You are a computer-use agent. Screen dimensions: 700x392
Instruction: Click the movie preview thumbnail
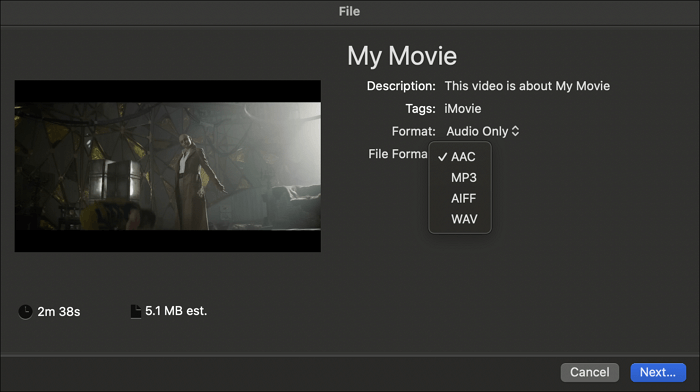(167, 166)
